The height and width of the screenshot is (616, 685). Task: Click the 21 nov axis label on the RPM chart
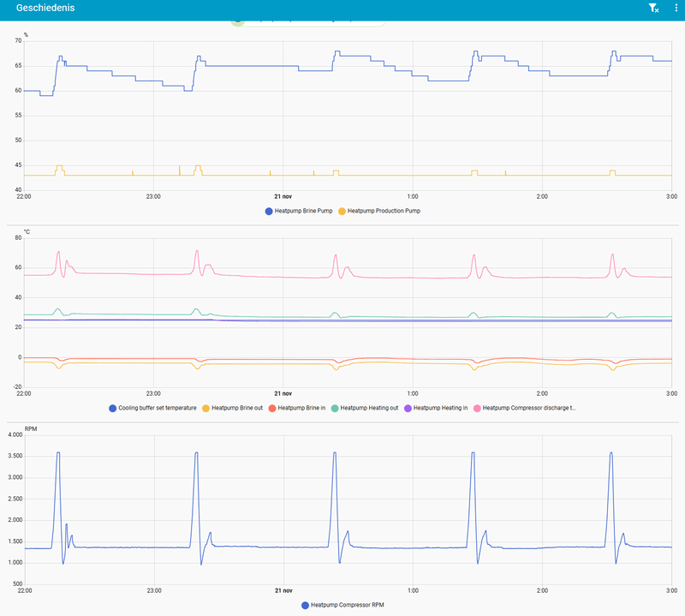point(282,589)
